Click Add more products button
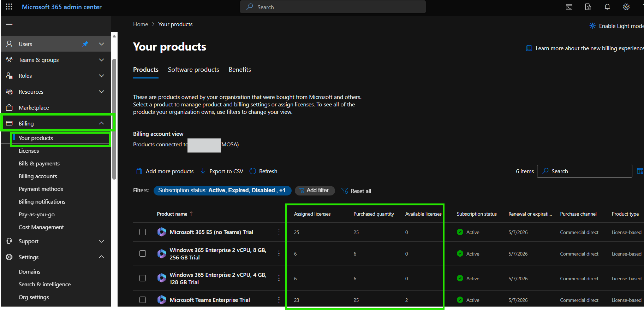Image resolution: width=644 pixels, height=310 pixels. 165,171
